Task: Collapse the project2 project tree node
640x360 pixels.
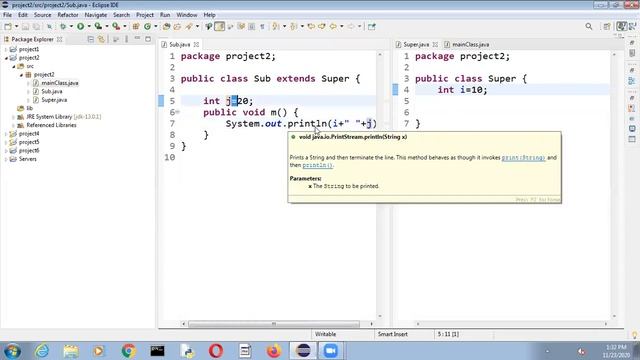Action: pos(6,58)
